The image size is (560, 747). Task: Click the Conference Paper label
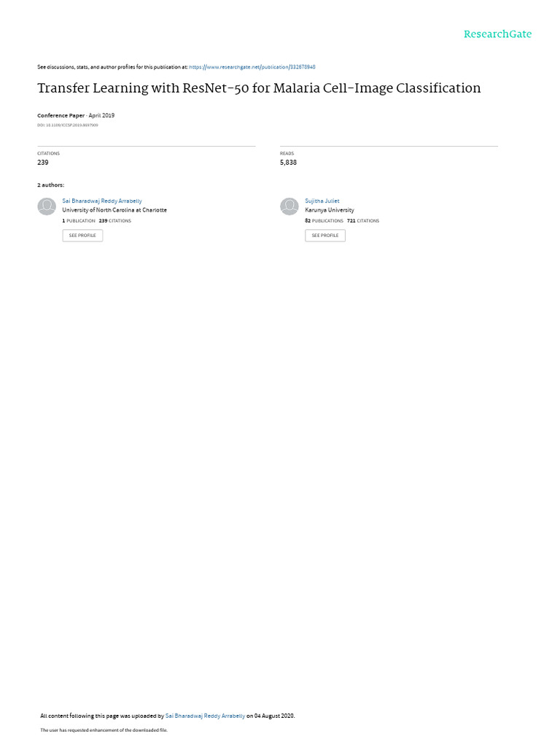[61, 115]
